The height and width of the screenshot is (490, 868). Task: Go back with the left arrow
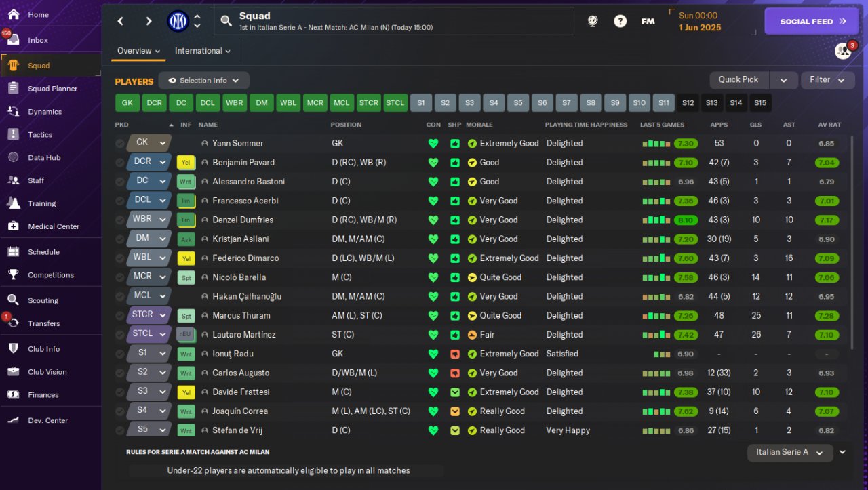[x=121, y=21]
